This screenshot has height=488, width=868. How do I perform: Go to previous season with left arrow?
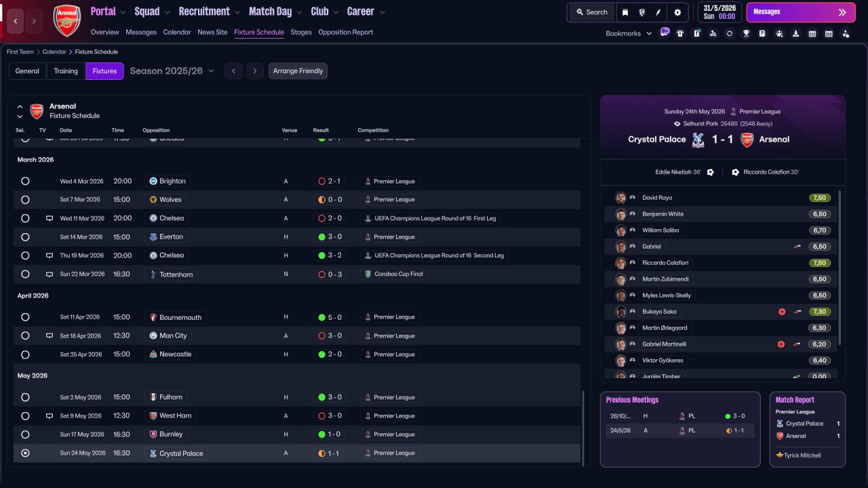point(233,71)
